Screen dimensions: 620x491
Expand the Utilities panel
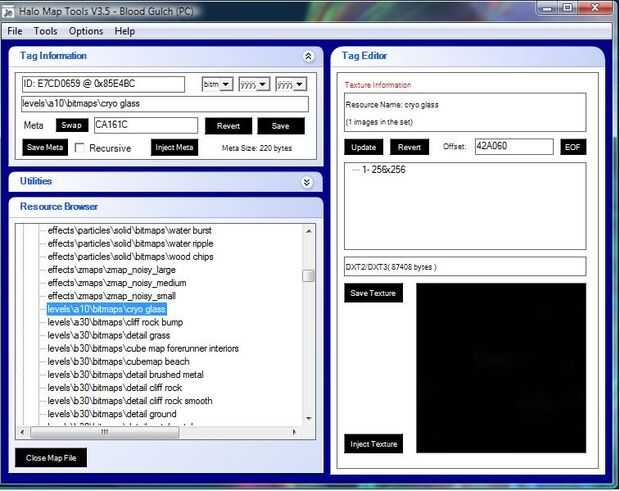pyautogui.click(x=307, y=182)
